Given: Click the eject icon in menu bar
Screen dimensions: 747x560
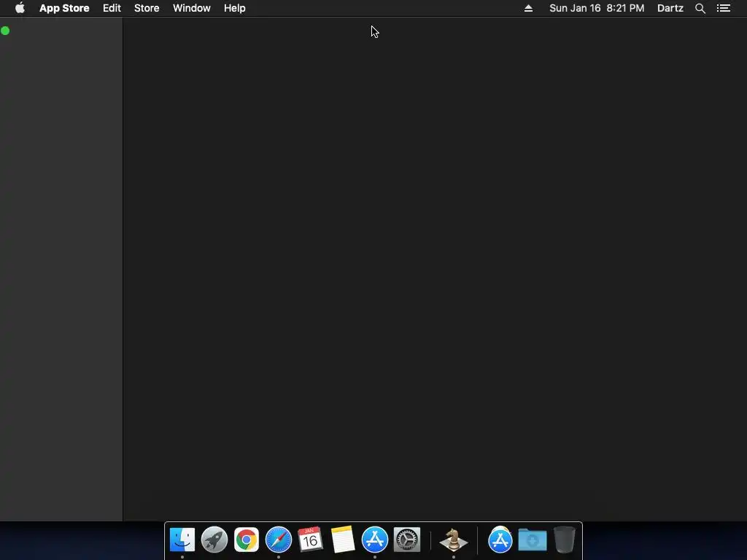Looking at the screenshot, I should (528, 8).
